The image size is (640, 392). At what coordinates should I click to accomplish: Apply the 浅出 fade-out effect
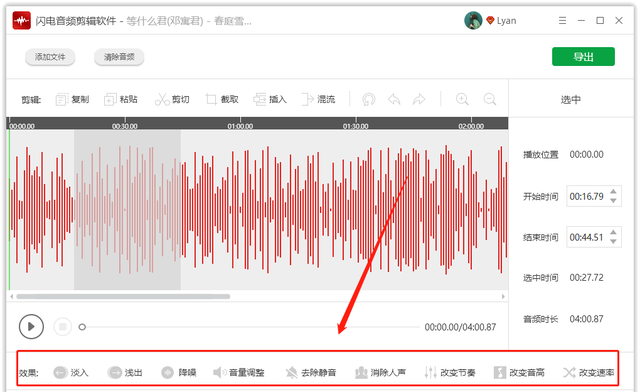point(125,372)
